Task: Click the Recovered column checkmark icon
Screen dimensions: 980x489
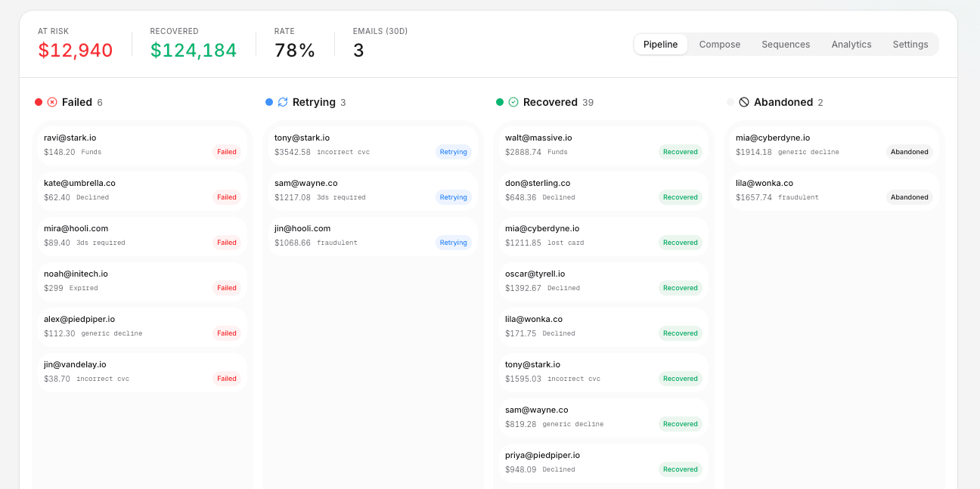Action: pos(513,102)
